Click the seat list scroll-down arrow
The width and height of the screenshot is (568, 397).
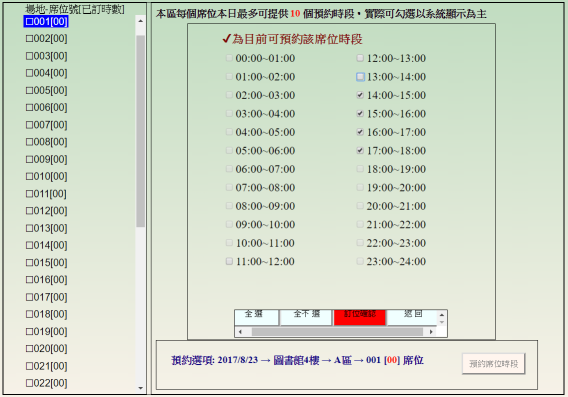pyautogui.click(x=141, y=388)
